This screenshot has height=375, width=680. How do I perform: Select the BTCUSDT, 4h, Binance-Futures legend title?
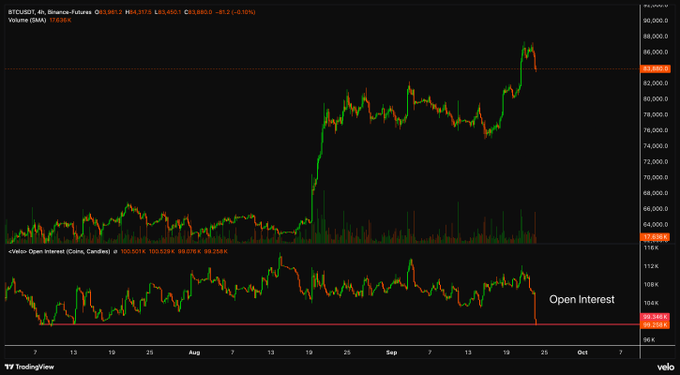point(50,12)
